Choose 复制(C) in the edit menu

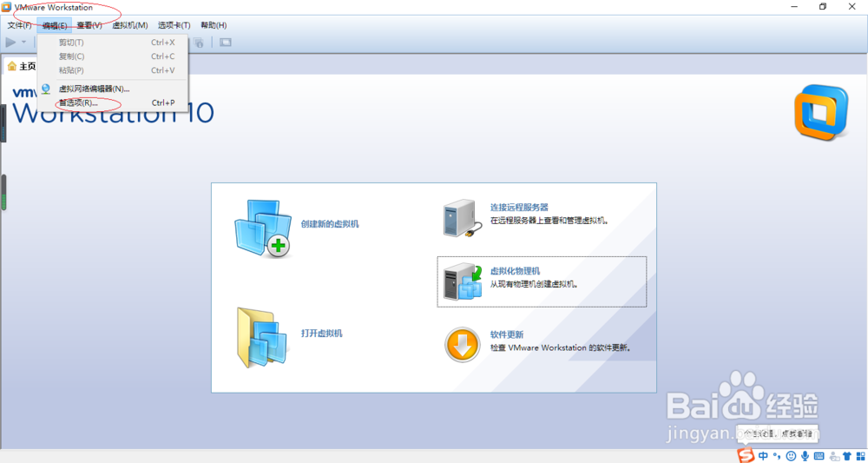click(114, 56)
